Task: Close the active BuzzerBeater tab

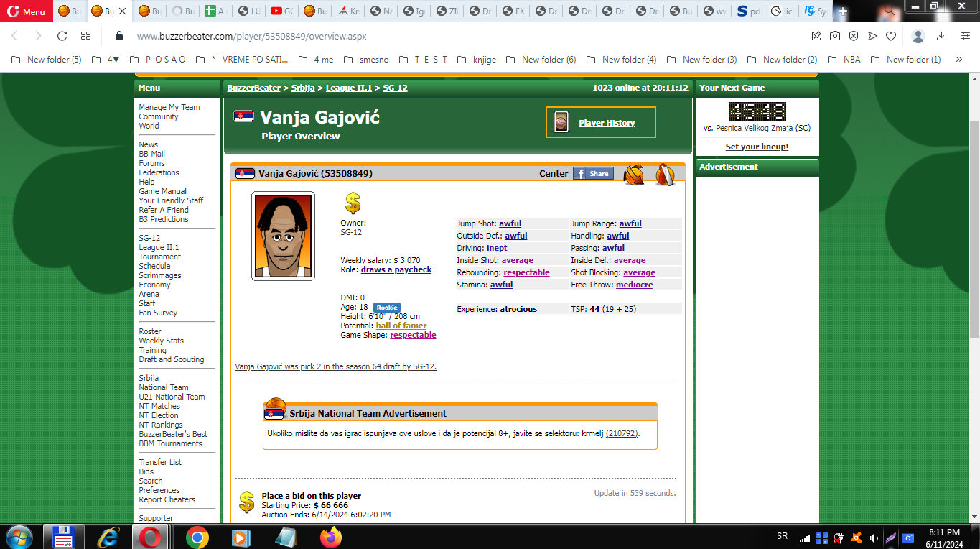Action: [122, 11]
